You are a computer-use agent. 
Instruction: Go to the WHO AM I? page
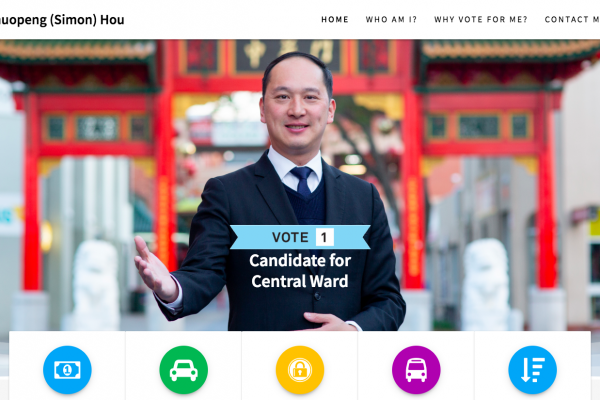(x=391, y=20)
